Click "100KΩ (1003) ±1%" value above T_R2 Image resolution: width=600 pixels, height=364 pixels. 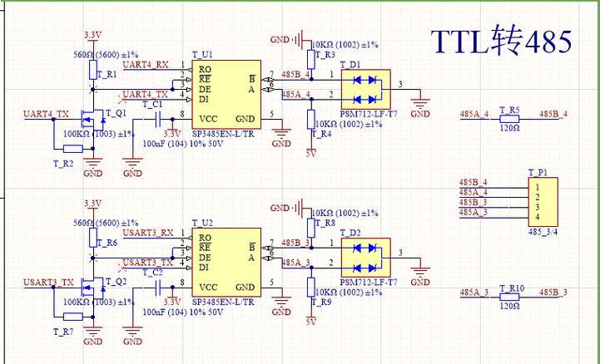(x=99, y=134)
